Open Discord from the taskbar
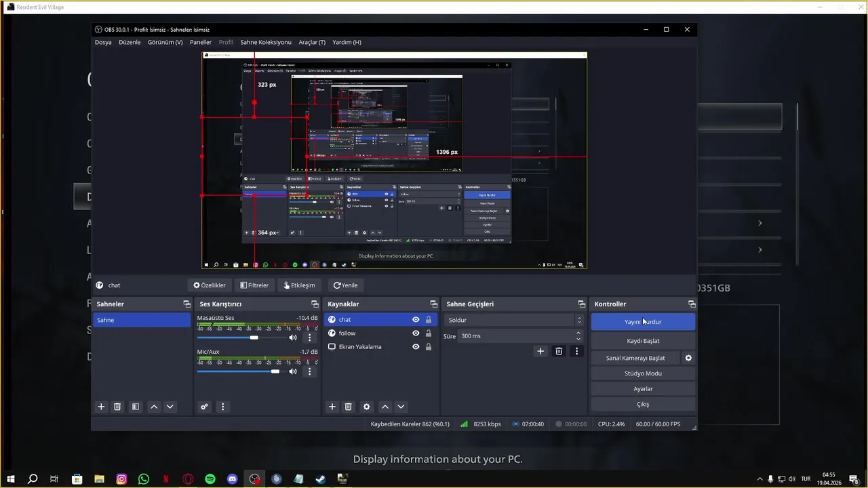Image resolution: width=868 pixels, height=488 pixels. point(233,479)
